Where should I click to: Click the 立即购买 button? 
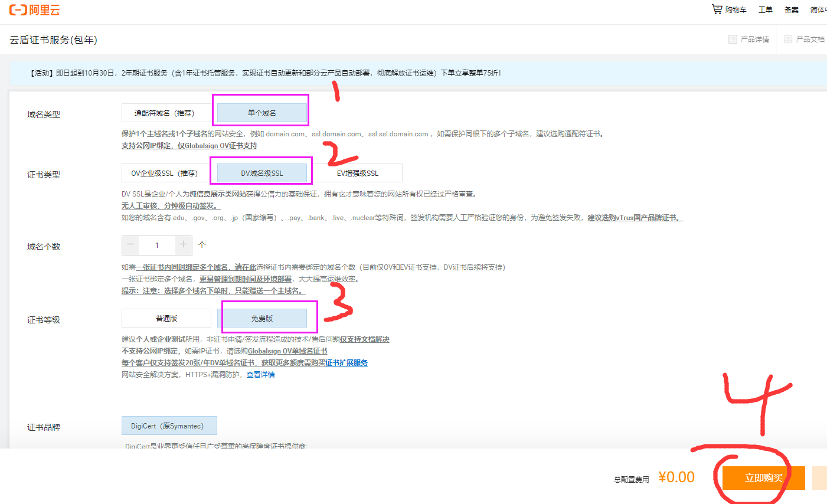(x=764, y=478)
